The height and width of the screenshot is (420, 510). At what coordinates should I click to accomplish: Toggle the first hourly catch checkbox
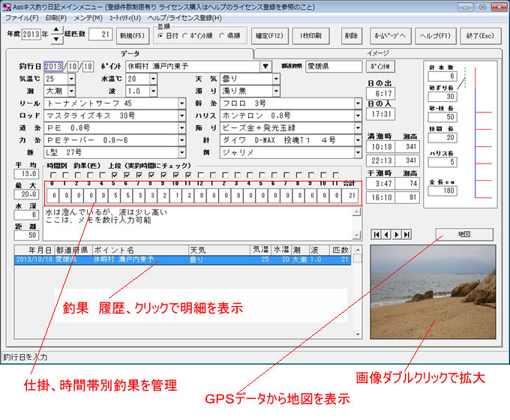[x=53, y=175]
